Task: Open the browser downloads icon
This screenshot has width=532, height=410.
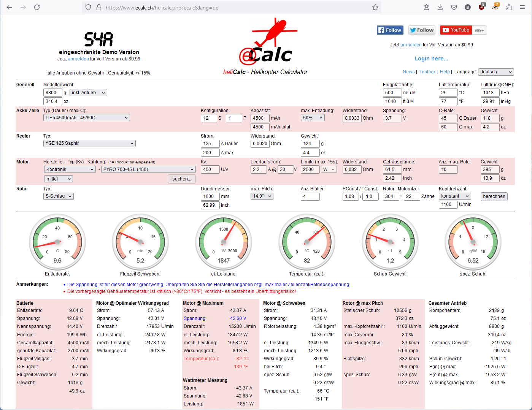Action: point(440,7)
